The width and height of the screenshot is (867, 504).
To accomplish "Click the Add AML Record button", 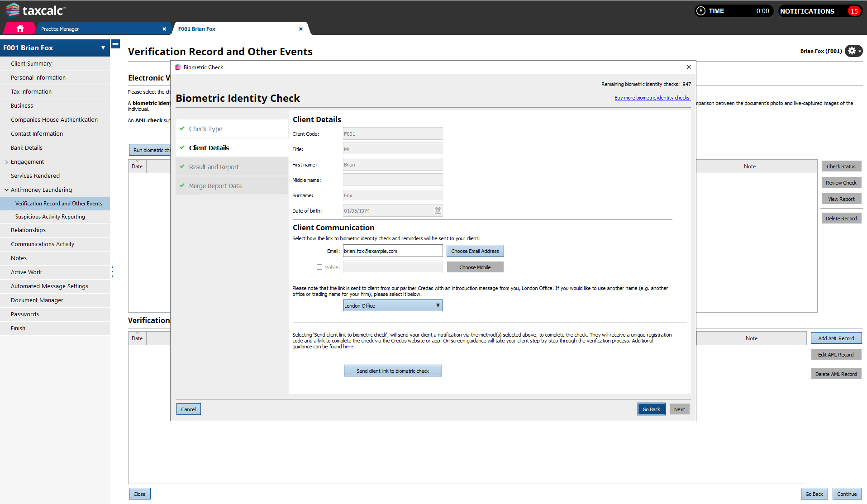I will point(836,338).
